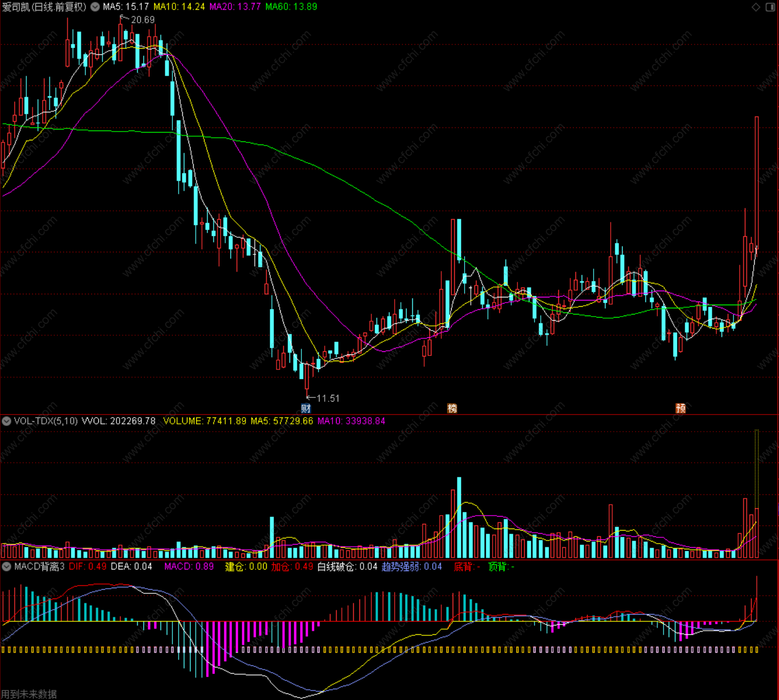This screenshot has width=779, height=700.
Task: Select the MA10: 14.24 label in the price panel
Action: [x=179, y=7]
